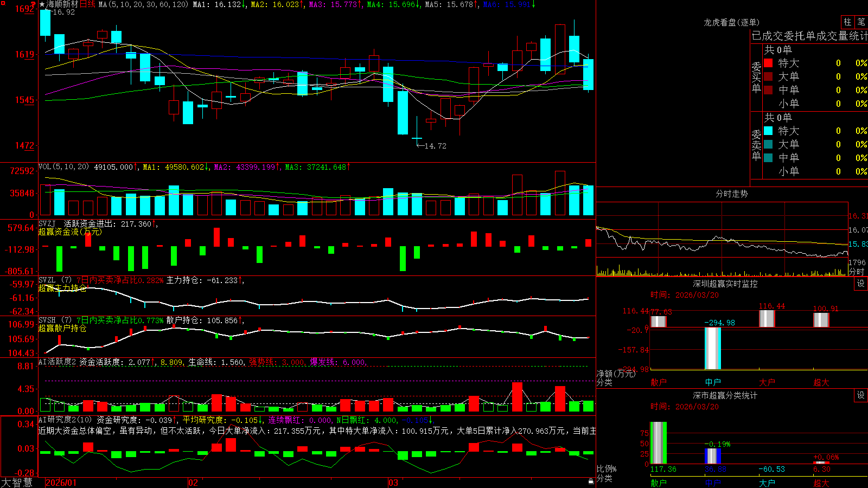Click the lock icon at chart bottom-right
Viewport: 868px width, 488px height.
click(591, 481)
